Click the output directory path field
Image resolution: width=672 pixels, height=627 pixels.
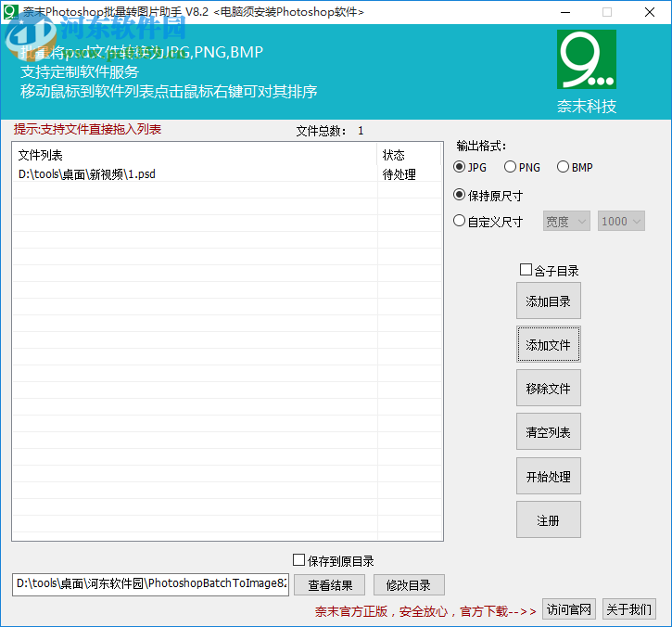(150, 584)
